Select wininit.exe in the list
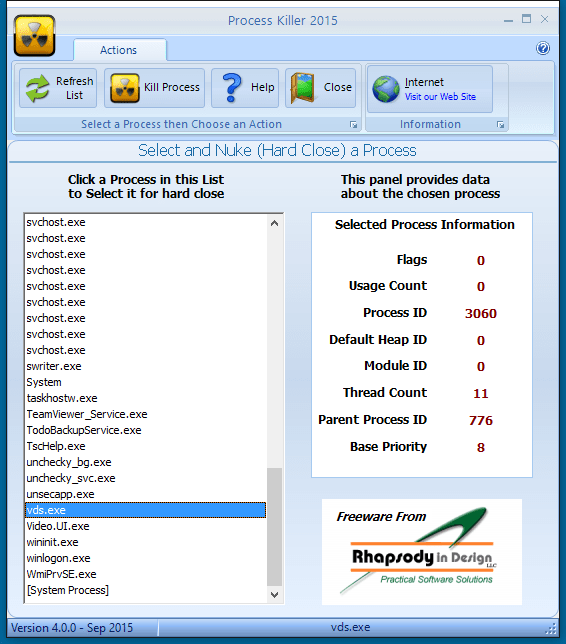 tap(145, 543)
